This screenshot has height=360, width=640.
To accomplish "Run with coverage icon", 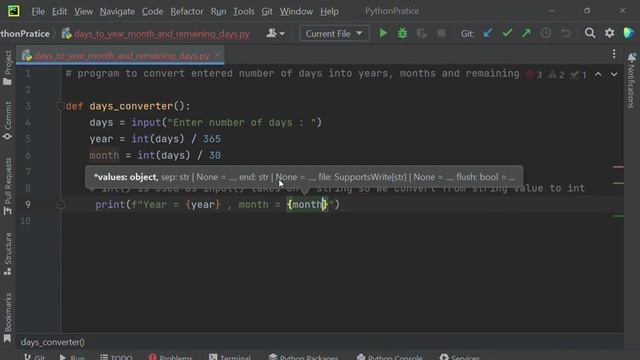I will 422,33.
